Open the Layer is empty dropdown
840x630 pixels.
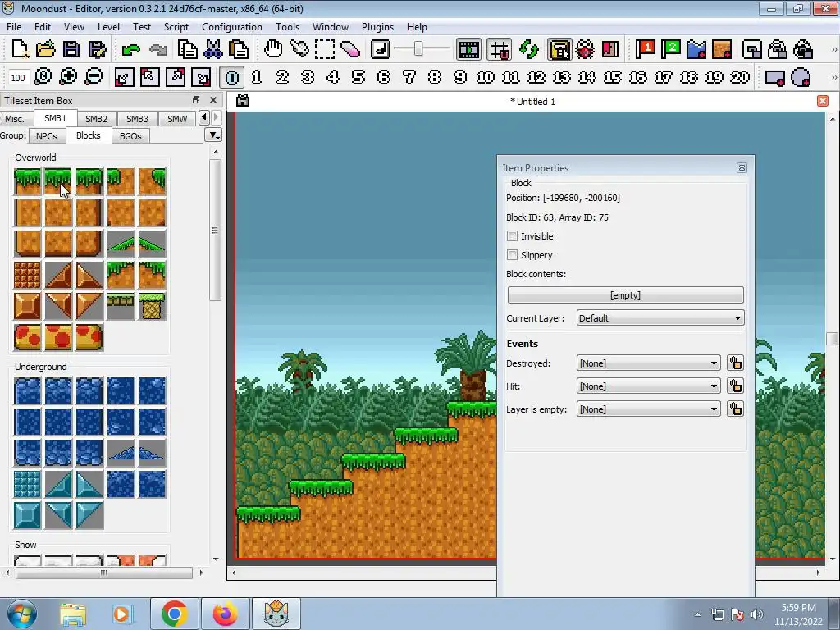click(x=648, y=409)
